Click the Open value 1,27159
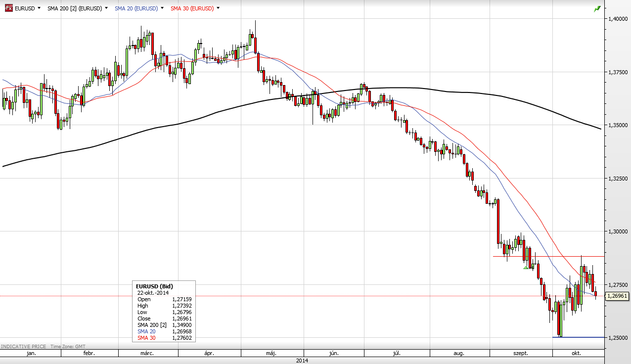 (182, 299)
